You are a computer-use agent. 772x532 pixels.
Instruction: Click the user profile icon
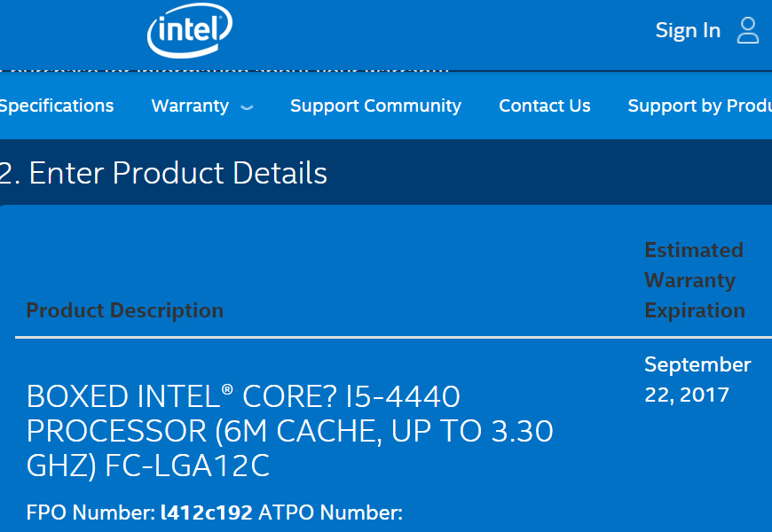click(748, 30)
